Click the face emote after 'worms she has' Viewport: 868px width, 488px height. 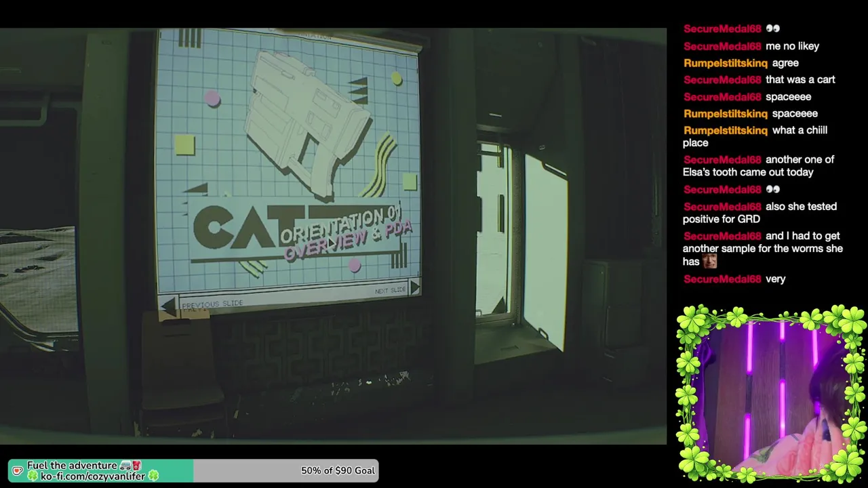[x=709, y=261]
